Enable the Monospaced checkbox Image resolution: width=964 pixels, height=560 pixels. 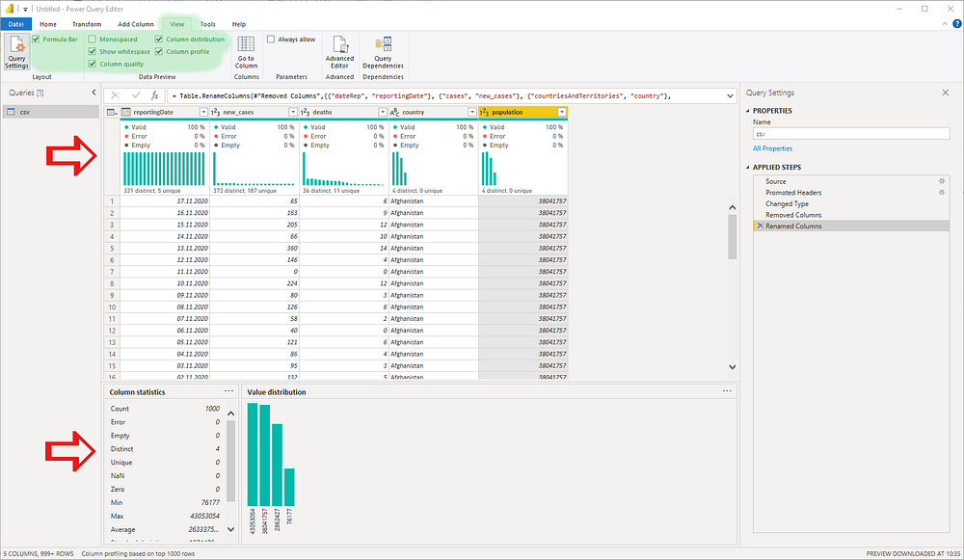click(x=93, y=40)
